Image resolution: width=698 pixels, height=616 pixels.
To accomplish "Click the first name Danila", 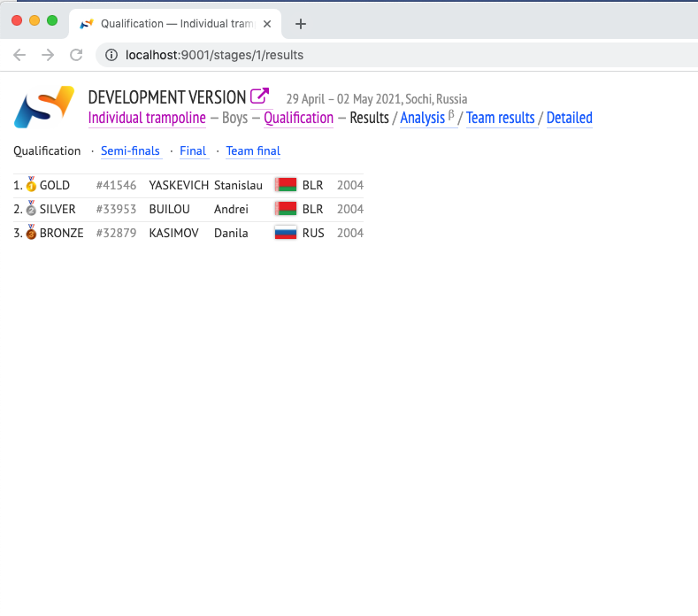I will tap(231, 233).
